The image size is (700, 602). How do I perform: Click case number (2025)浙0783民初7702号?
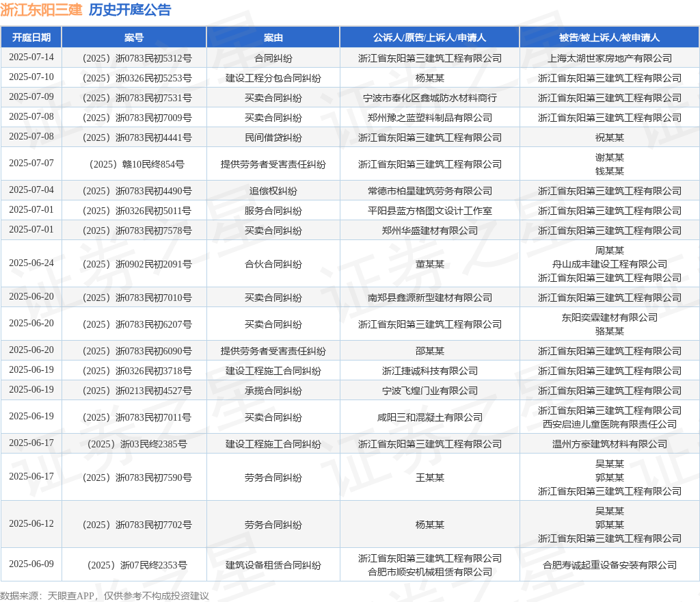pyautogui.click(x=137, y=525)
